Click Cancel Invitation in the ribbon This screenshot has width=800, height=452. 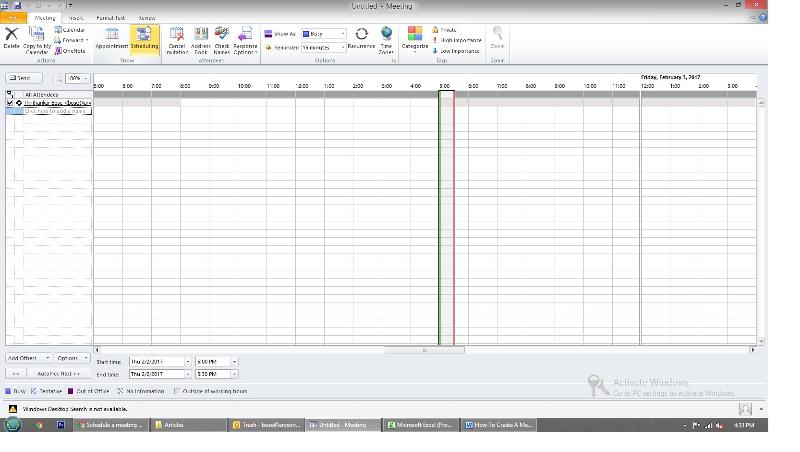click(177, 40)
